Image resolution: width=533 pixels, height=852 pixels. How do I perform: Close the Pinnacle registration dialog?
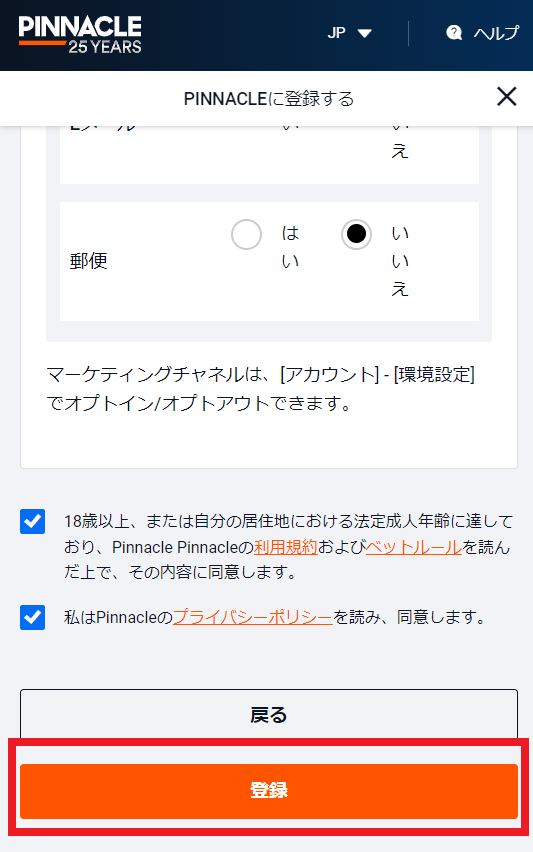506,97
